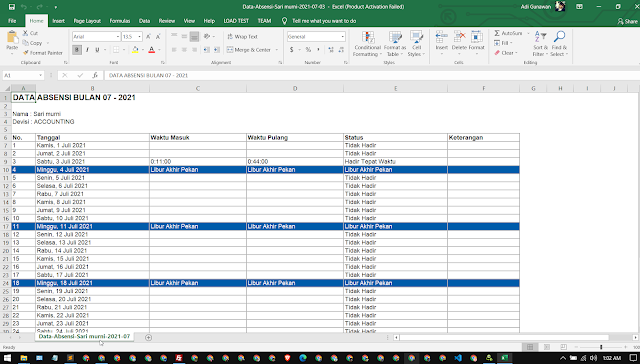This screenshot has height=364, width=640.
Task: Increase indent in Alignment group
Action: [x=217, y=50]
